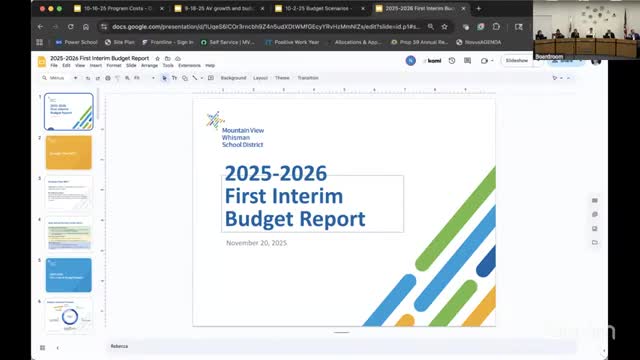Reload the page in Chrome

click(x=71, y=27)
